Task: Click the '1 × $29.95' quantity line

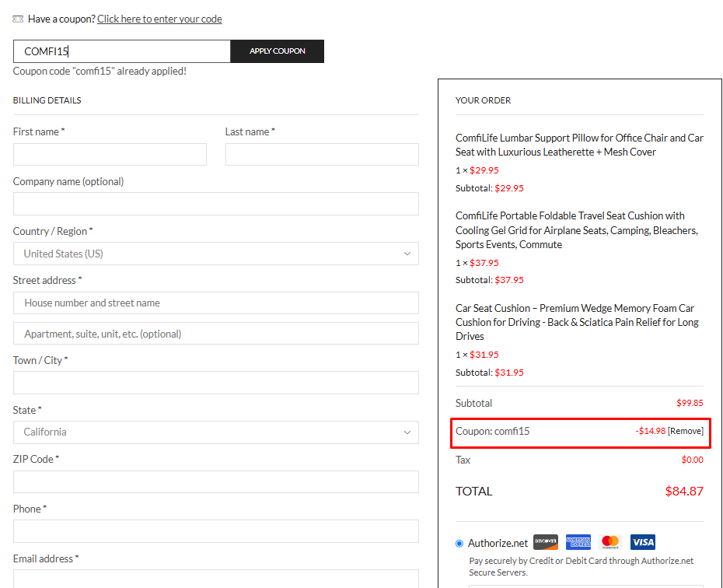Action: click(x=477, y=170)
